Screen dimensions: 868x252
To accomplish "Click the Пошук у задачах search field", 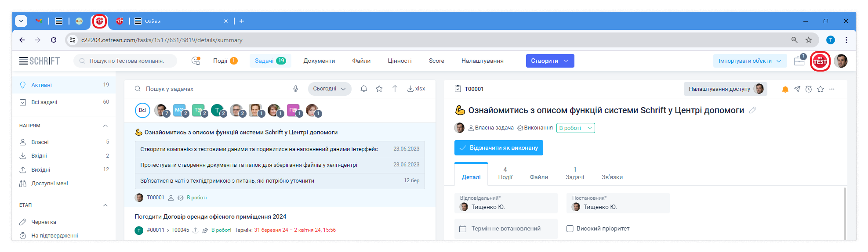I will point(211,89).
